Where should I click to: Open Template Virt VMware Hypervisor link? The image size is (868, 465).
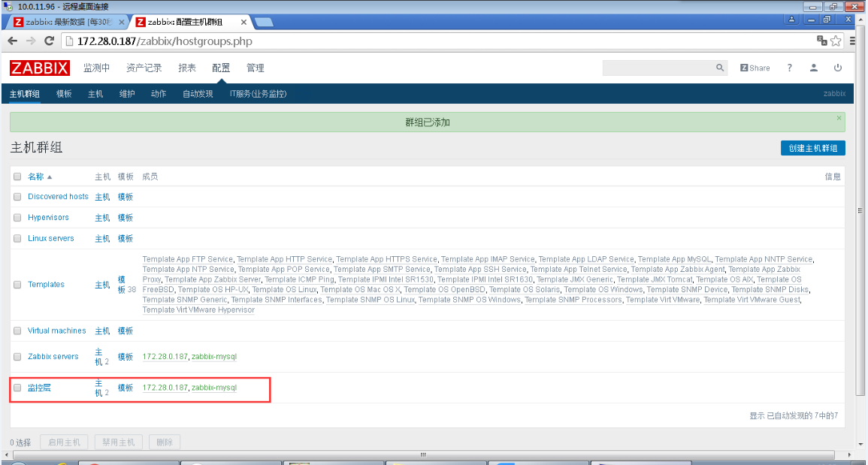(x=198, y=310)
